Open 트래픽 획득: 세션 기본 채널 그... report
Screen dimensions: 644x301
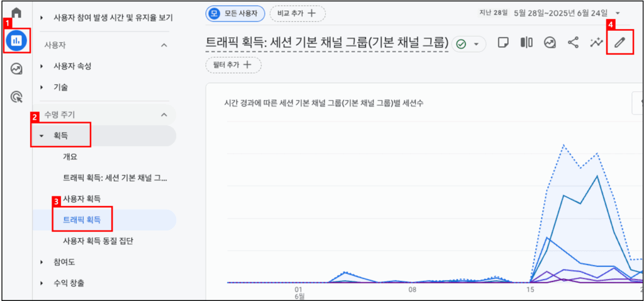[116, 178]
